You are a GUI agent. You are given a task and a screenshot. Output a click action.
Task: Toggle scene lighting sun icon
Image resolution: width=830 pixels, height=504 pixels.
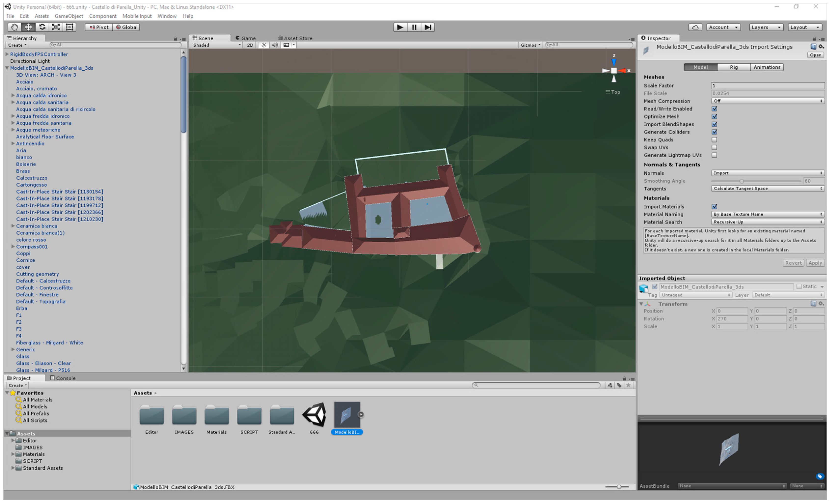(264, 45)
